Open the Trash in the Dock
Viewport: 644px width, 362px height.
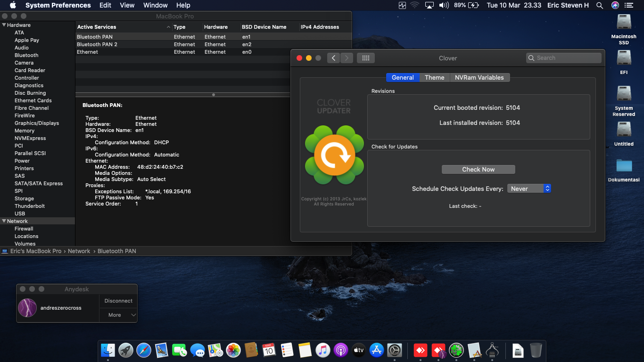click(x=536, y=350)
